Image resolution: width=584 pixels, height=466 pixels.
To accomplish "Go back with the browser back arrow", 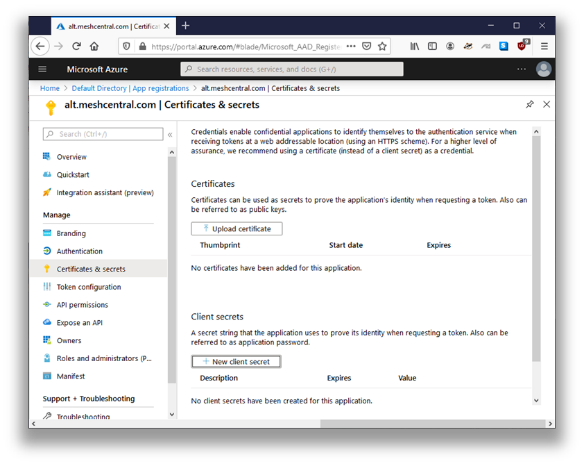I will [40, 46].
